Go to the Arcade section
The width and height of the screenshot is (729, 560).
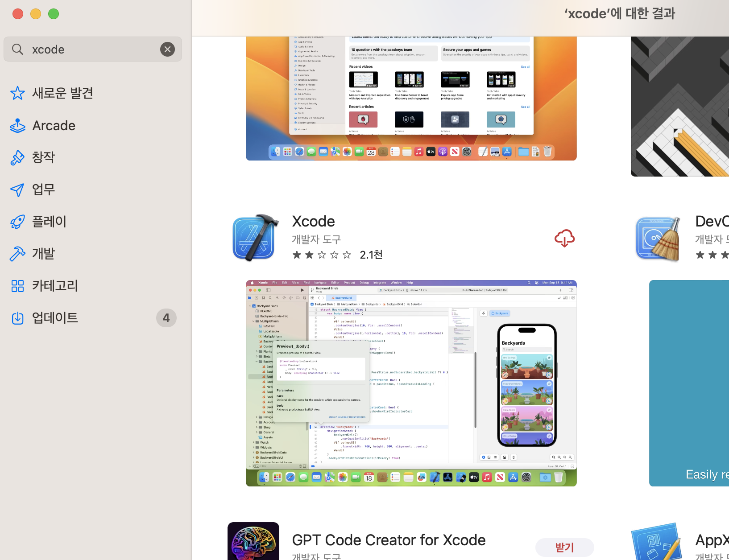pos(54,126)
